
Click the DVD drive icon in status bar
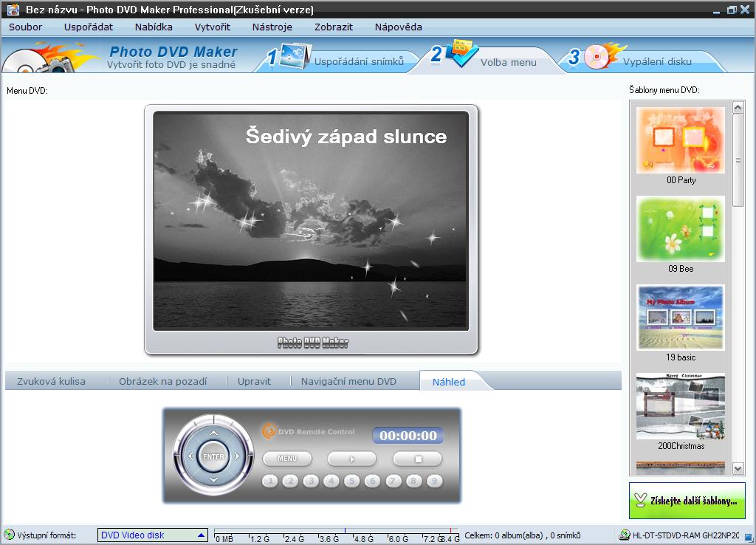click(x=625, y=535)
